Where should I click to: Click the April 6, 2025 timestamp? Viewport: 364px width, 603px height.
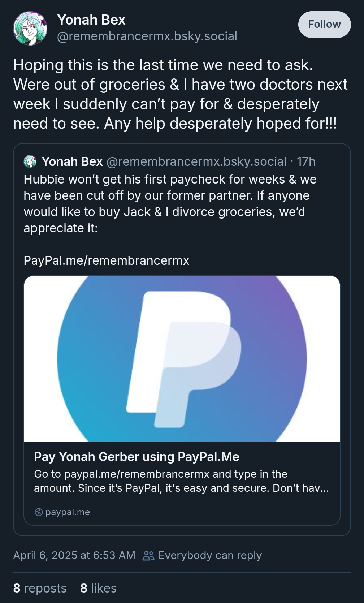coord(74,555)
